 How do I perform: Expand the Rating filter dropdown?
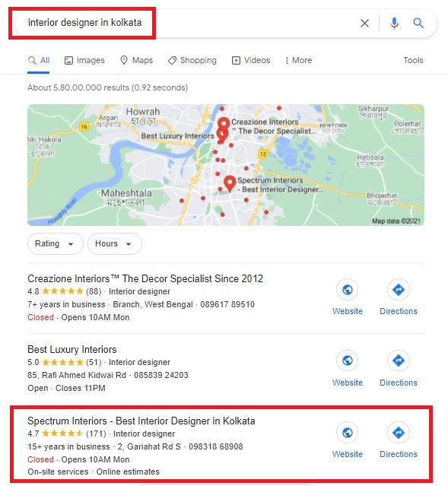[x=56, y=243]
